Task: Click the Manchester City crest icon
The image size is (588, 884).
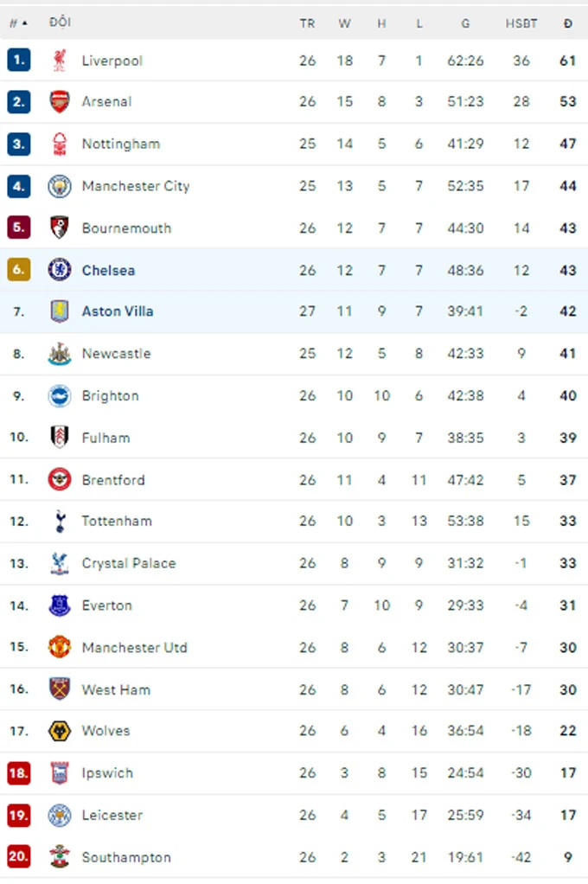Action: coord(60,186)
